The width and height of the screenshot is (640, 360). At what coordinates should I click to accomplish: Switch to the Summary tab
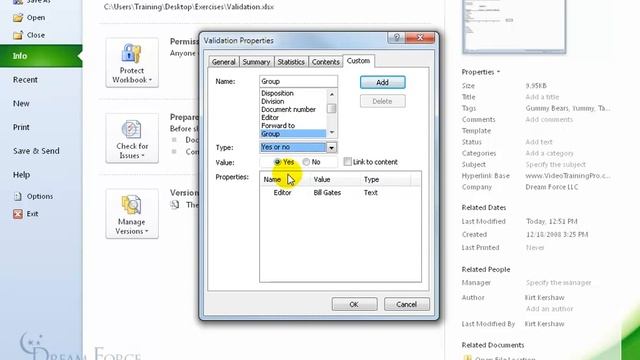pyautogui.click(x=256, y=62)
